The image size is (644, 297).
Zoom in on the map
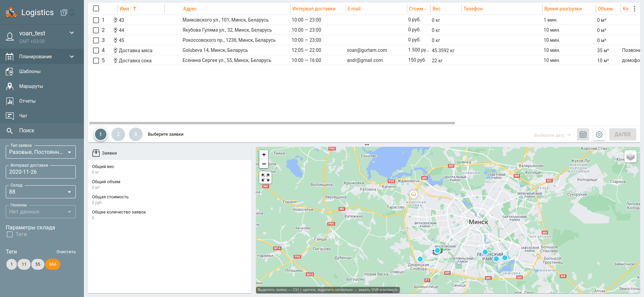264,155
